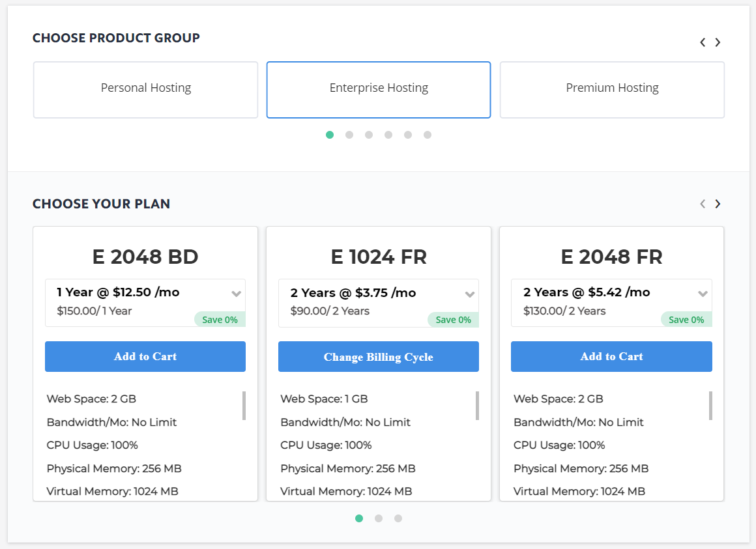Go to second plan carousel page dot
The image size is (756, 549).
[x=379, y=518]
